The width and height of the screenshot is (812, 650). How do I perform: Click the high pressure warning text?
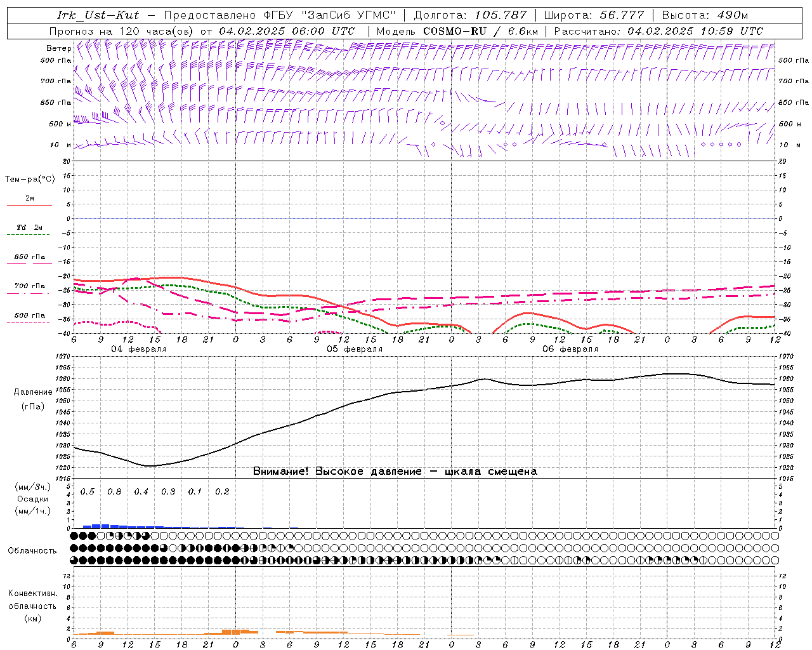coord(395,472)
